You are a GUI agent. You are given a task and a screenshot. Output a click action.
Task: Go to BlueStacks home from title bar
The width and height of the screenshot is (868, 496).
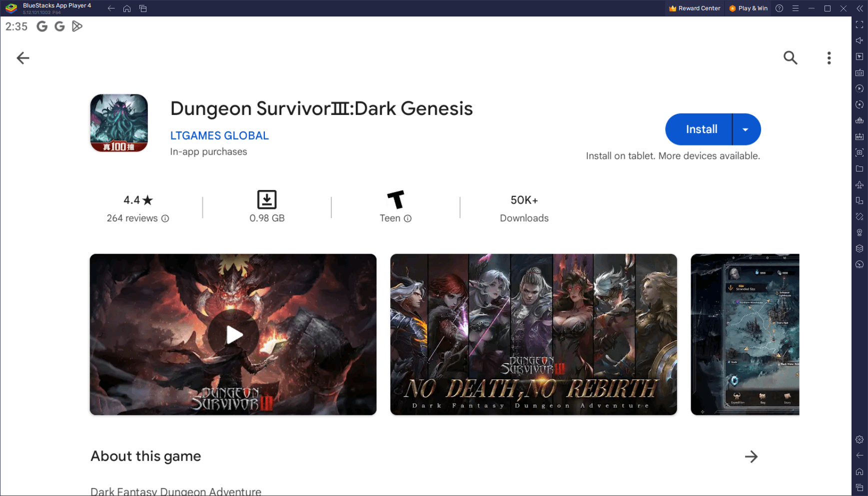127,8
